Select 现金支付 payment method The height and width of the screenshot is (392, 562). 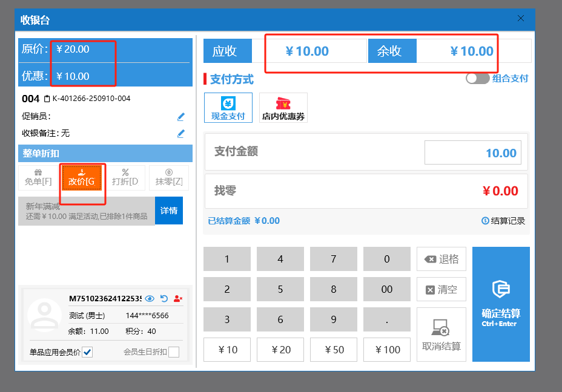click(x=228, y=108)
